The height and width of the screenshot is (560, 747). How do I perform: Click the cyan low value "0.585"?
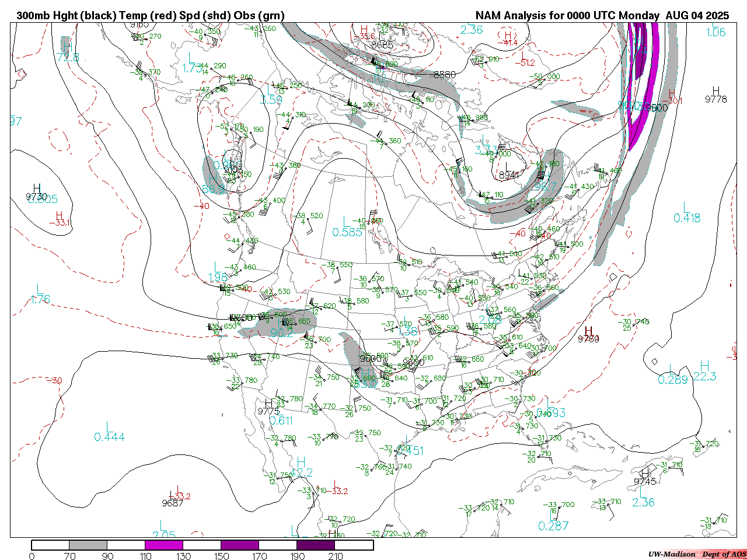point(347,233)
